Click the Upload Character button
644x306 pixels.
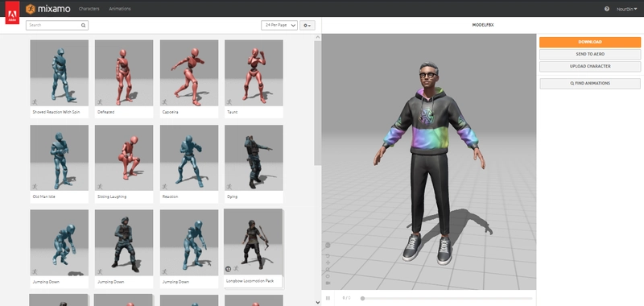point(590,66)
